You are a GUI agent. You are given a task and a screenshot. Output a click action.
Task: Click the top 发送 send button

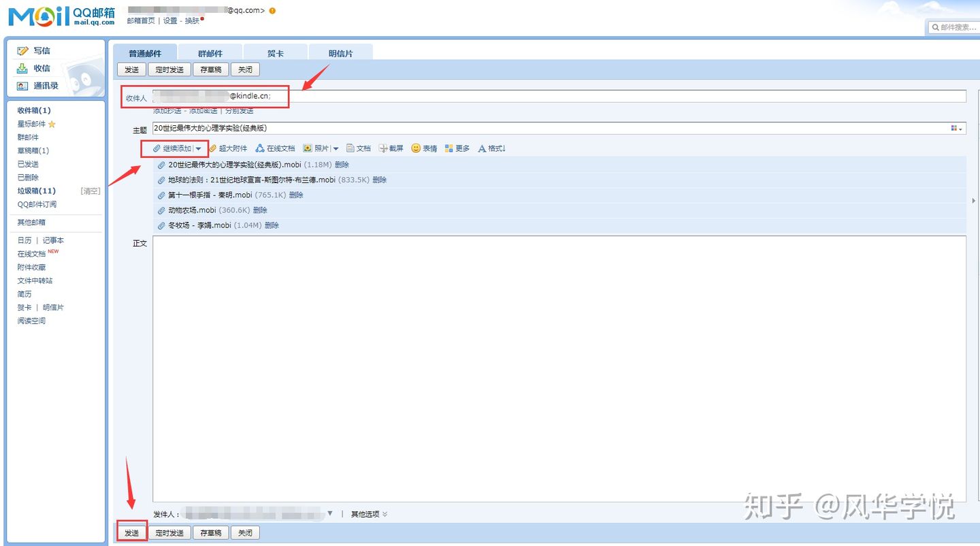[131, 69]
